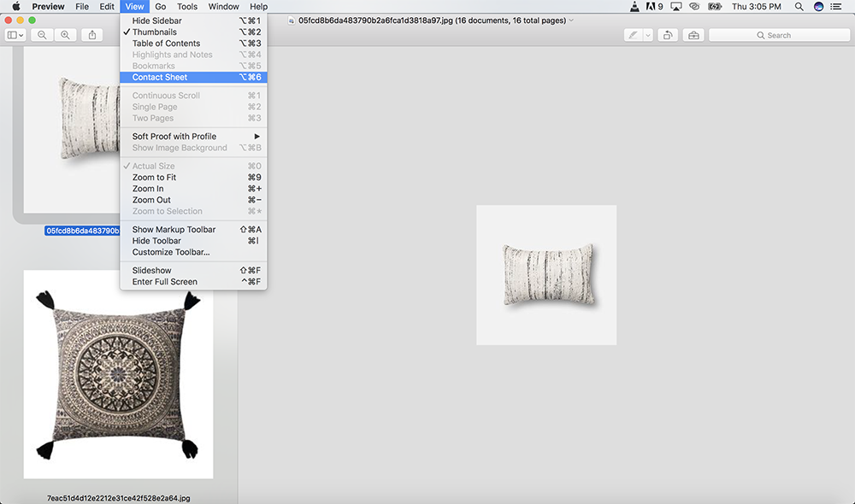Choose Enter Full Screen
Screen dimensions: 855x504
193,282
